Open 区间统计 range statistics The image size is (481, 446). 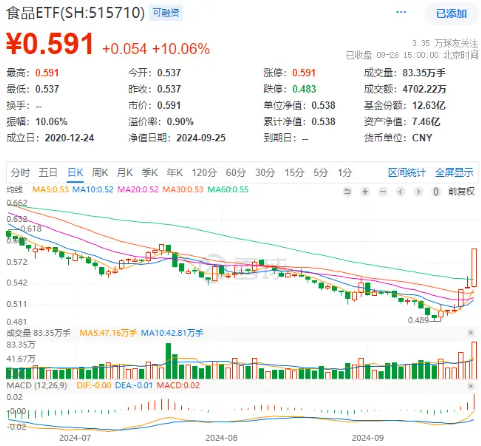click(407, 172)
